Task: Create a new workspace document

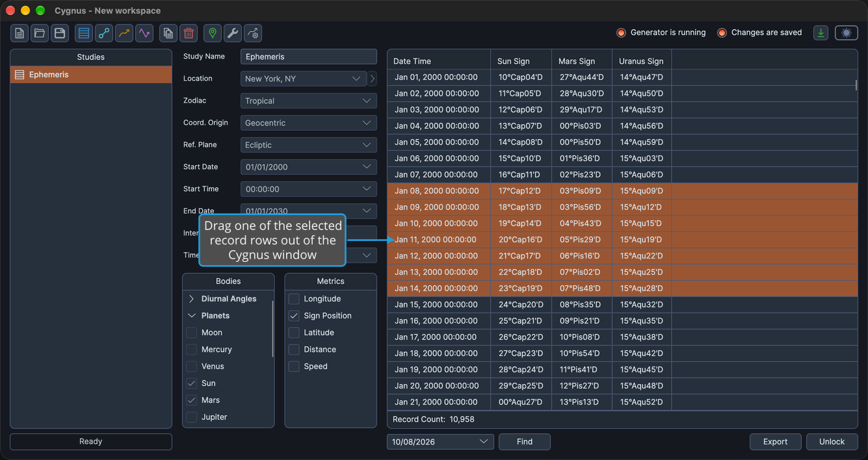Action: (x=20, y=33)
